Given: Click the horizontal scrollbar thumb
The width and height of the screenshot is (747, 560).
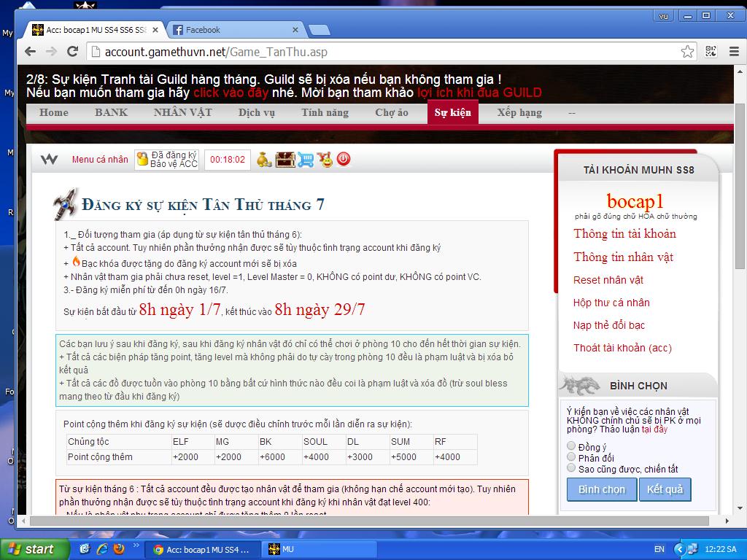Looking at the screenshot, I should pos(369,521).
